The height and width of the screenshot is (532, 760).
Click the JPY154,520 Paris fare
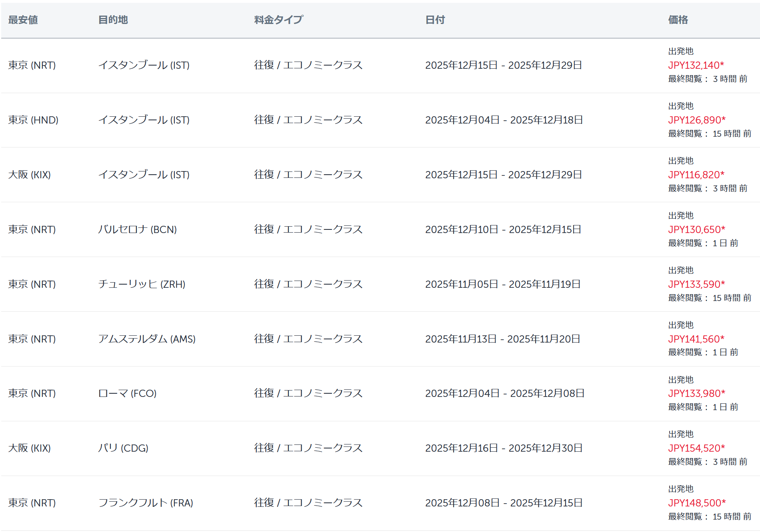pyautogui.click(x=696, y=448)
